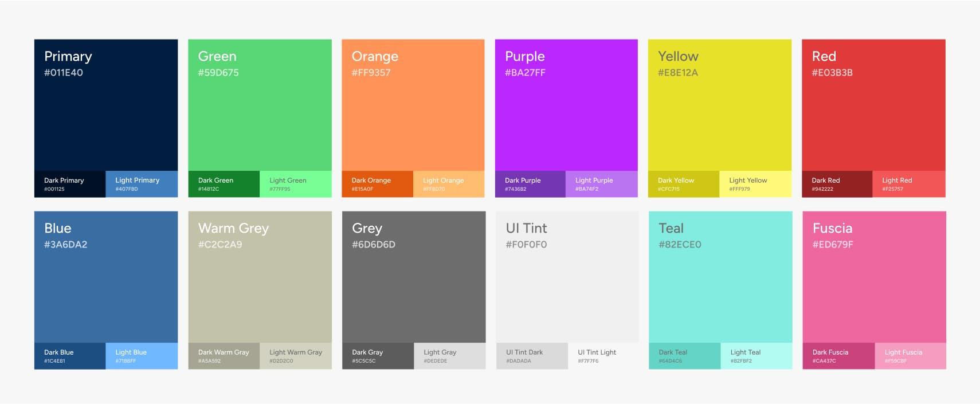980x404 pixels.
Task: Select the Dark Orange swatch
Action: (377, 184)
